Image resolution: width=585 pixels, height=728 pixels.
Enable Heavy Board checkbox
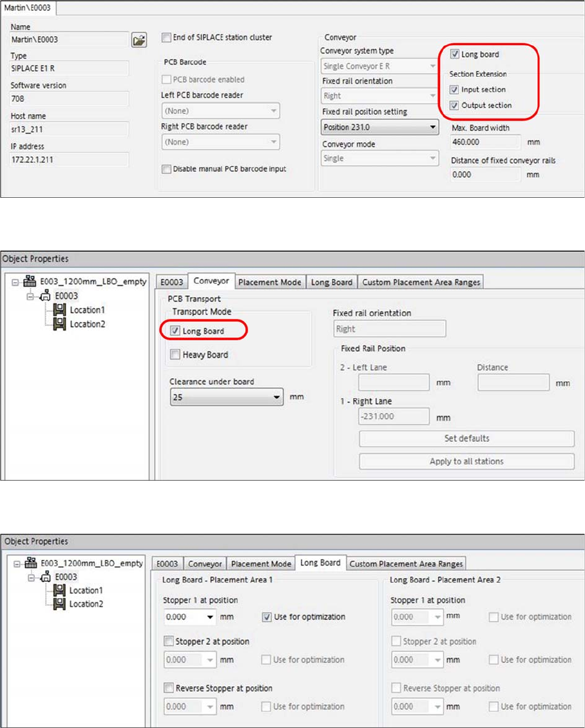pyautogui.click(x=175, y=355)
